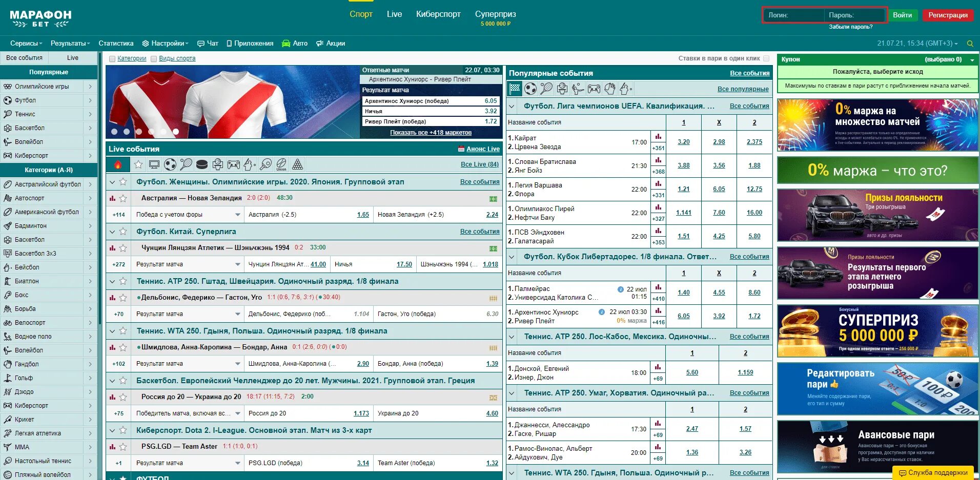Open Сервисы dropdown menu
Viewport: 980px width, 480px height.
[26, 44]
